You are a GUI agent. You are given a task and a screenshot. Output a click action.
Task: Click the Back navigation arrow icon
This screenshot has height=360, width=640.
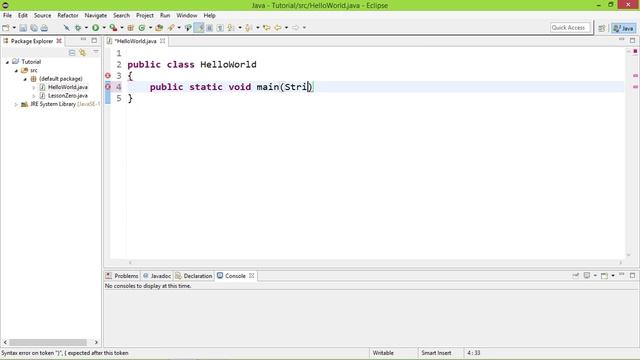pos(278,28)
